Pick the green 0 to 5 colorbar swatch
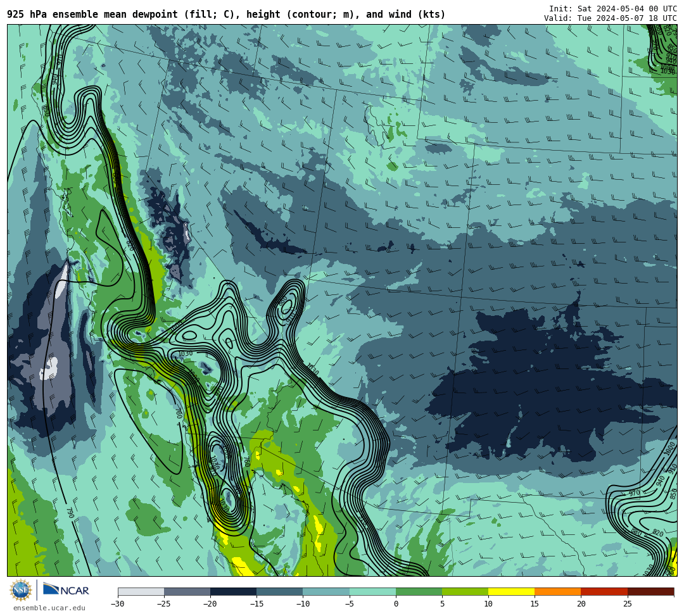The image size is (684, 616). coord(419,592)
